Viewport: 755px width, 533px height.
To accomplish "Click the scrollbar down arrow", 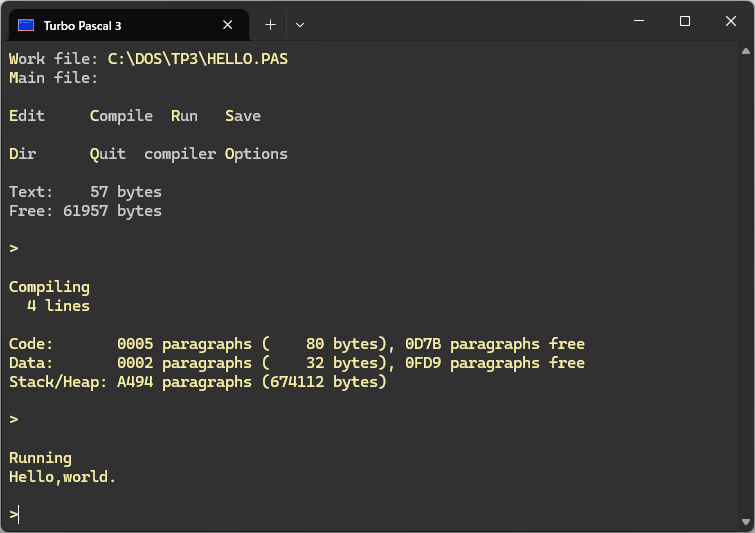I will (x=746, y=522).
